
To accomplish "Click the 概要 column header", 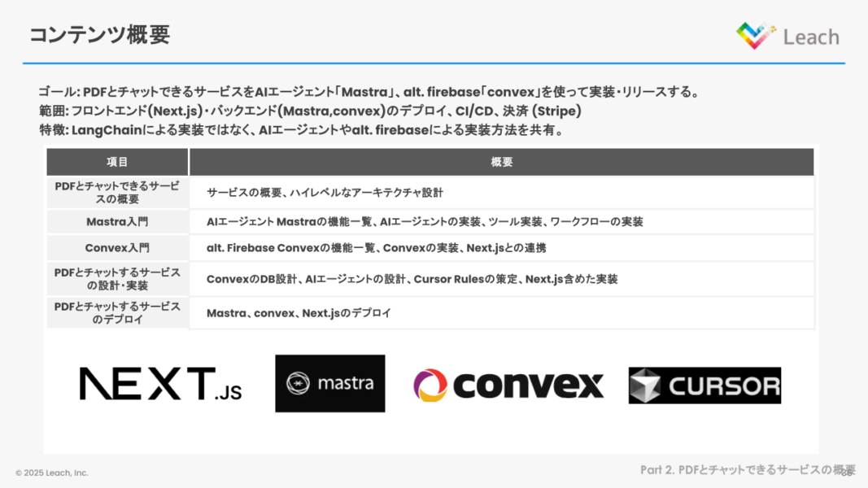I will point(501,162).
